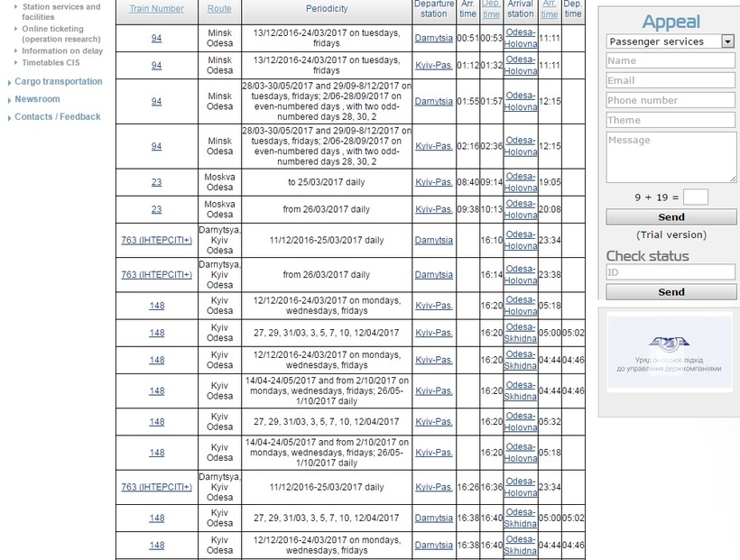The height and width of the screenshot is (560, 740).
Task: Sort by the Train Number column header
Action: click(x=156, y=9)
